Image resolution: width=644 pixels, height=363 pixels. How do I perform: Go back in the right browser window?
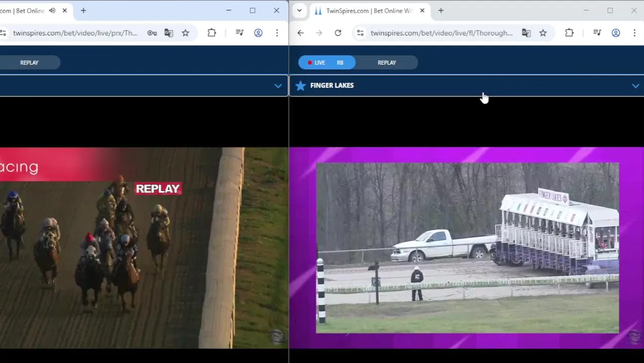tap(300, 33)
